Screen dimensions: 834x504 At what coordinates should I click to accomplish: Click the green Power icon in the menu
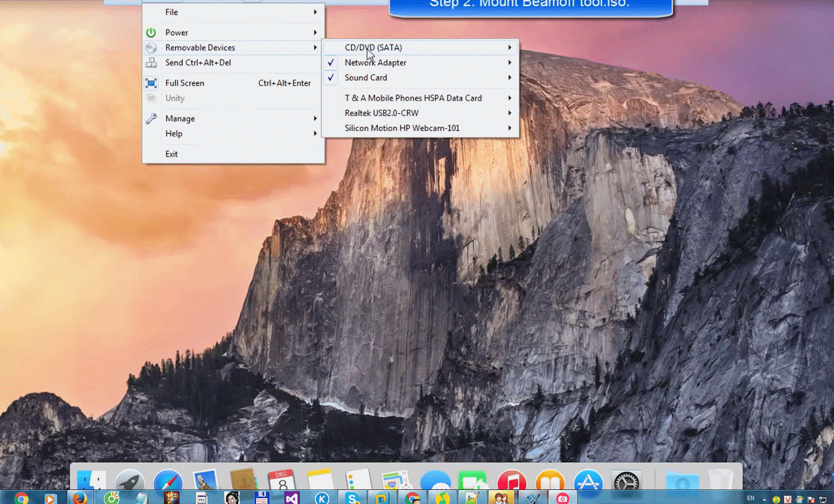tap(151, 32)
